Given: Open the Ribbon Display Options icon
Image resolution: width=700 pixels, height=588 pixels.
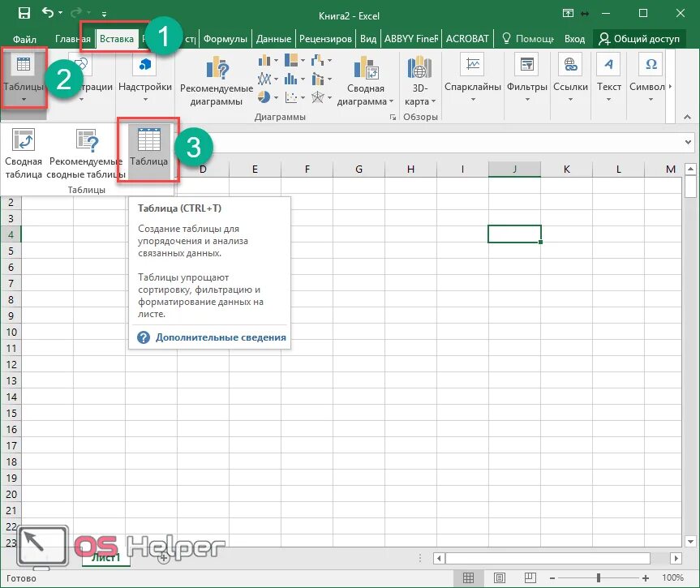Looking at the screenshot, I should click(x=568, y=14).
